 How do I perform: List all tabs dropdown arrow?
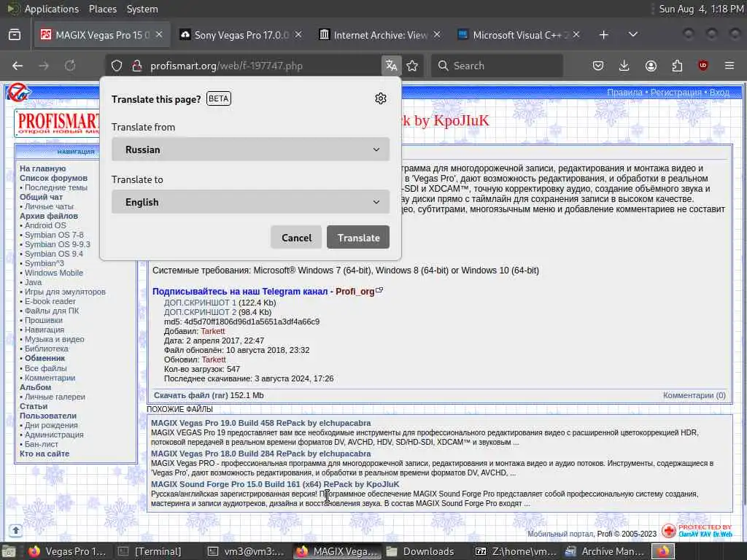click(x=632, y=35)
